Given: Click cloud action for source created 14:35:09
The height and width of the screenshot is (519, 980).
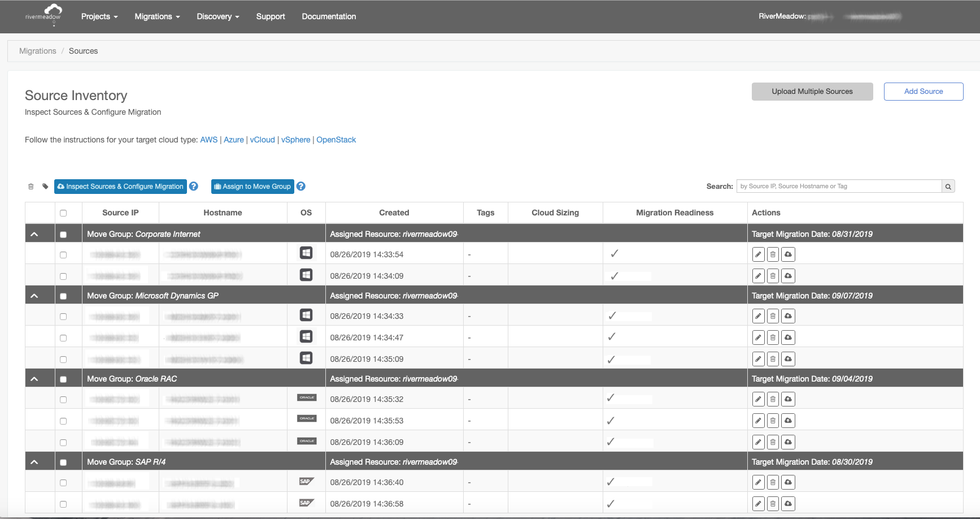Looking at the screenshot, I should (x=788, y=359).
